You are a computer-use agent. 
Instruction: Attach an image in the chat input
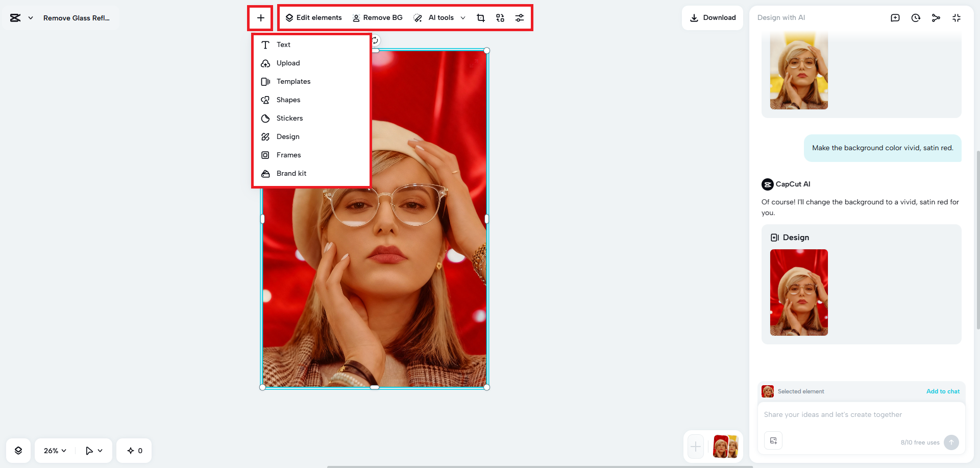point(773,440)
